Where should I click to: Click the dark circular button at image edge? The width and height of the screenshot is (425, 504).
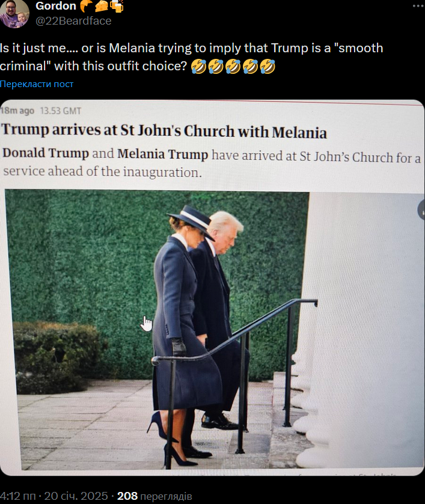[421, 210]
